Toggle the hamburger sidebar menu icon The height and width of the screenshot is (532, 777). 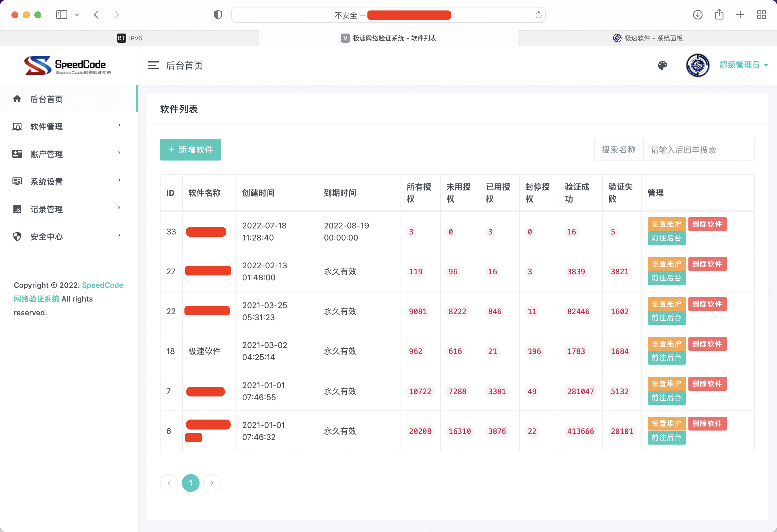(153, 66)
